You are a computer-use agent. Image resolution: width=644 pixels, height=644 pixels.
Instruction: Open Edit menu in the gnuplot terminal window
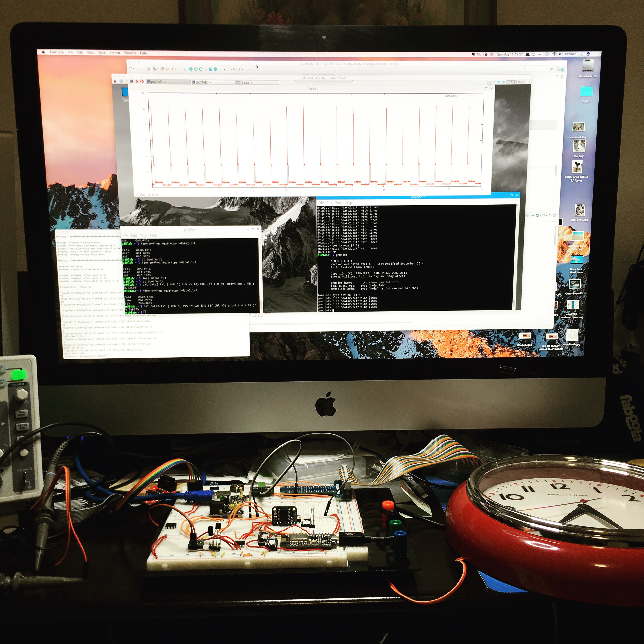point(329,203)
